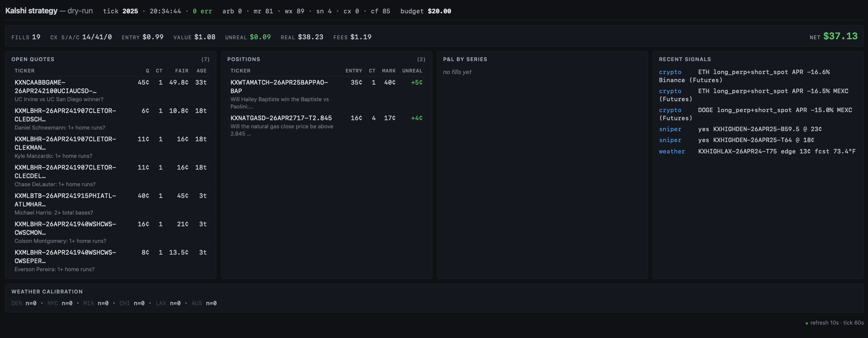Click the 0 err status indicator
The height and width of the screenshot is (338, 868).
[203, 11]
